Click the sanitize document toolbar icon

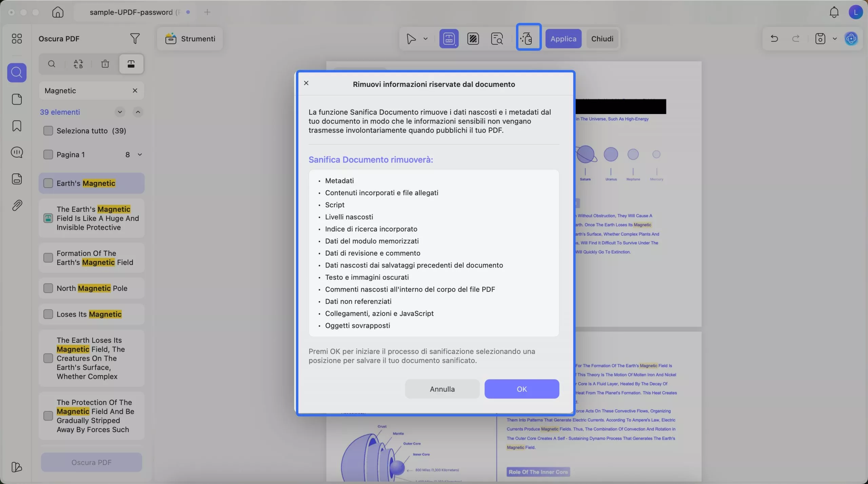point(528,38)
